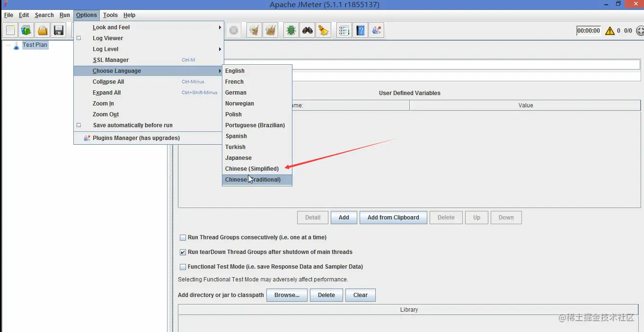Image resolution: width=644 pixels, height=332 pixels.
Task: Open the Search menu
Action: [44, 15]
